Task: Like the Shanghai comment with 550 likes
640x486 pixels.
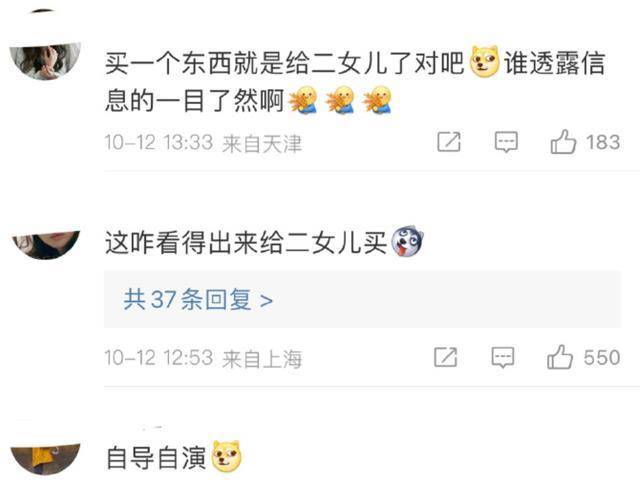Action: click(x=560, y=357)
